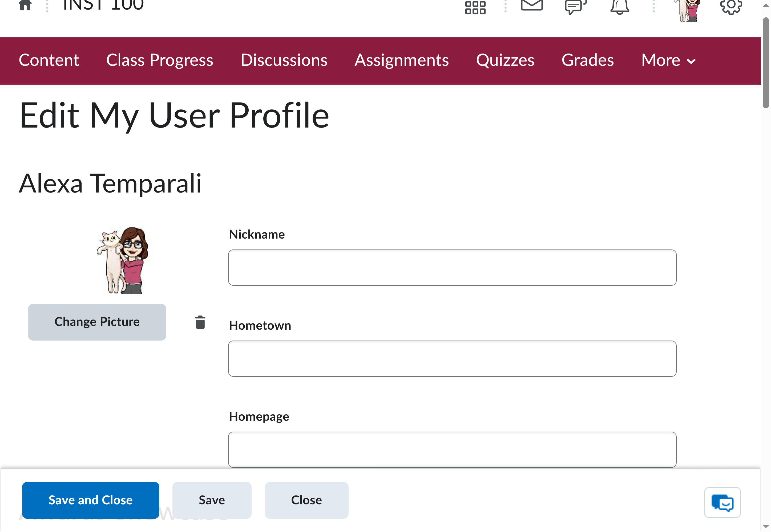771x532 pixels.
Task: Click the Save and Close button
Action: (91, 500)
